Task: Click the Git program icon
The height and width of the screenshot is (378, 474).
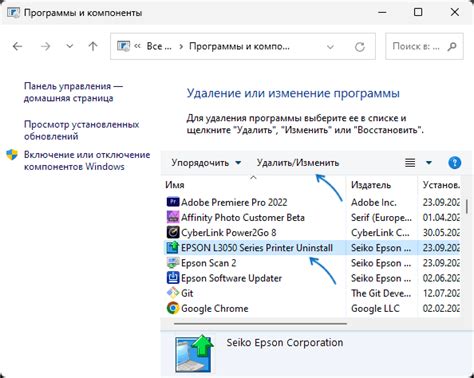Action: click(173, 293)
